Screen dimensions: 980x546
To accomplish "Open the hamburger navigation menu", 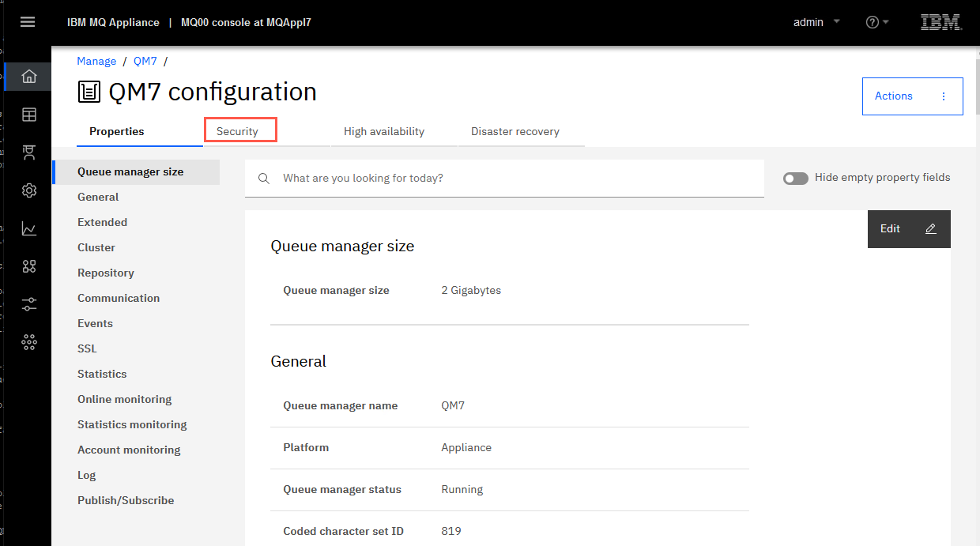I will point(28,22).
